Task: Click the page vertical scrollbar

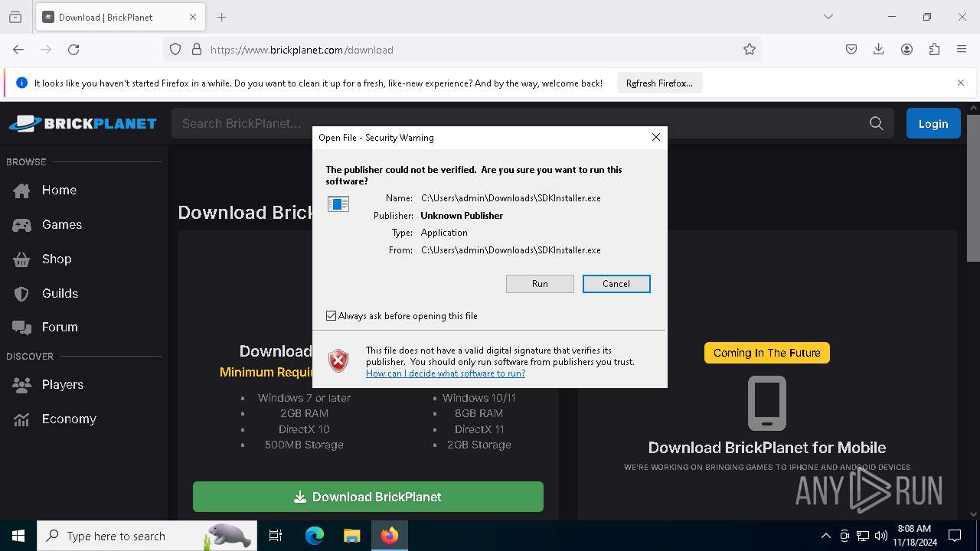Action: pos(973,187)
